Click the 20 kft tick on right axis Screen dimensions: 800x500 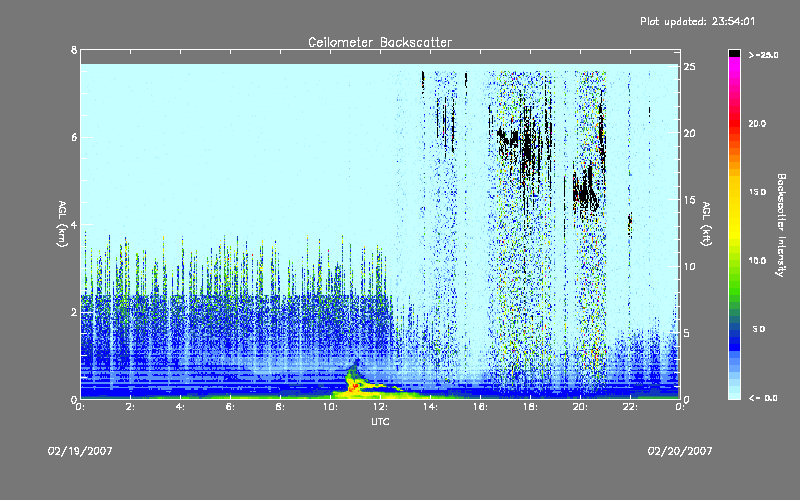[689, 133]
